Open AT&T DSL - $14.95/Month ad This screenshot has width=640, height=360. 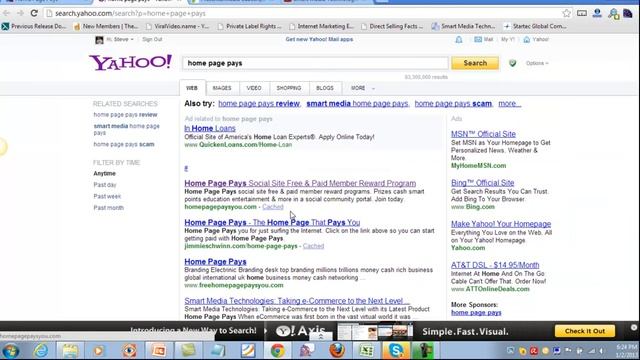(495, 265)
